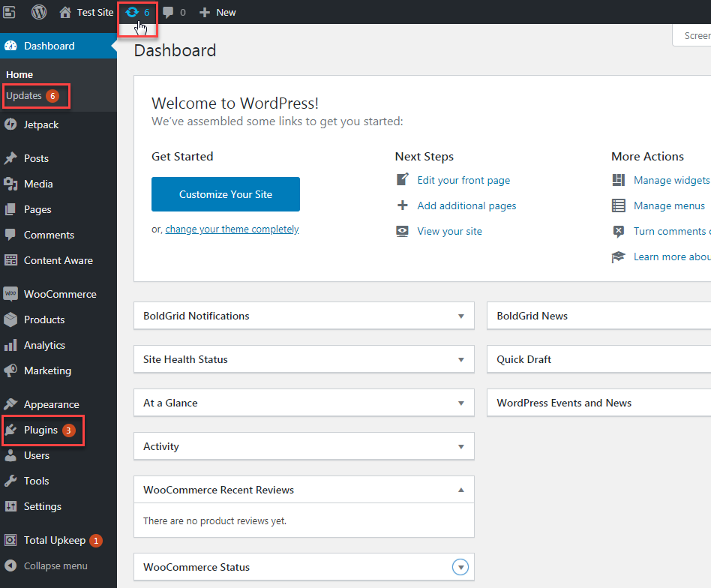Open the Plugins menu item
The height and width of the screenshot is (588, 711).
(x=40, y=430)
